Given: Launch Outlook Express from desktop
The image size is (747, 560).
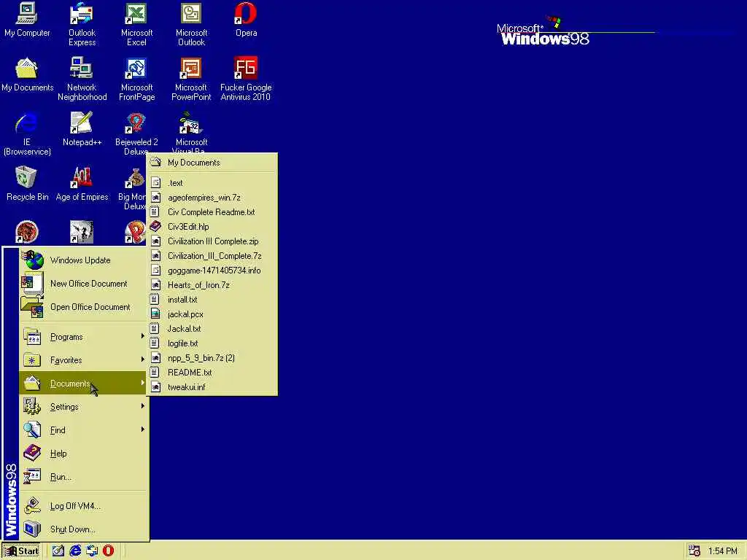Looking at the screenshot, I should point(82,24).
